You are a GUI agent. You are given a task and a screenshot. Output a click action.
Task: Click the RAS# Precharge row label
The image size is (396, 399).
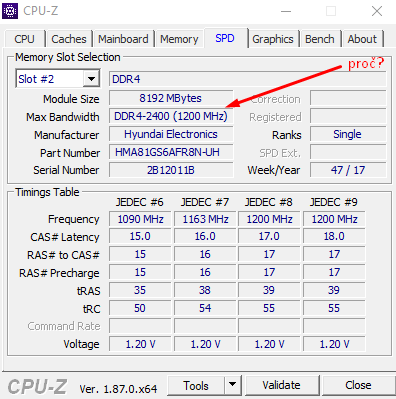(x=59, y=273)
